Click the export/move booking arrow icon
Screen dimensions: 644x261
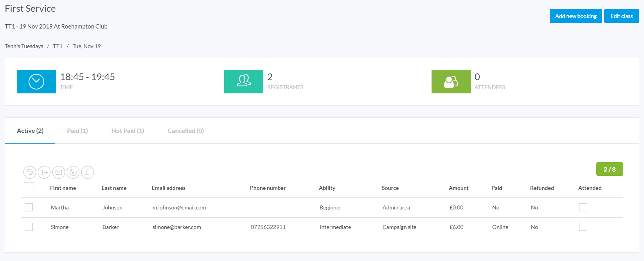click(44, 172)
